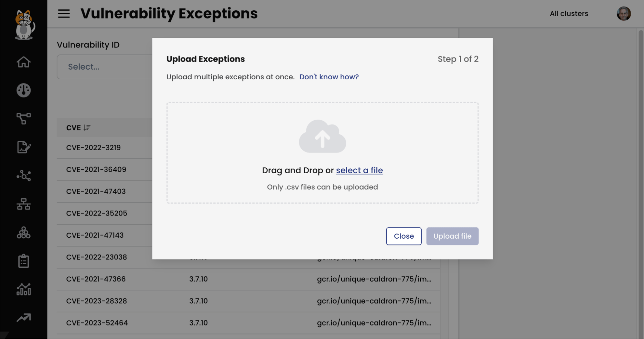Open the dashboard gauge icon in sidebar

click(x=24, y=90)
